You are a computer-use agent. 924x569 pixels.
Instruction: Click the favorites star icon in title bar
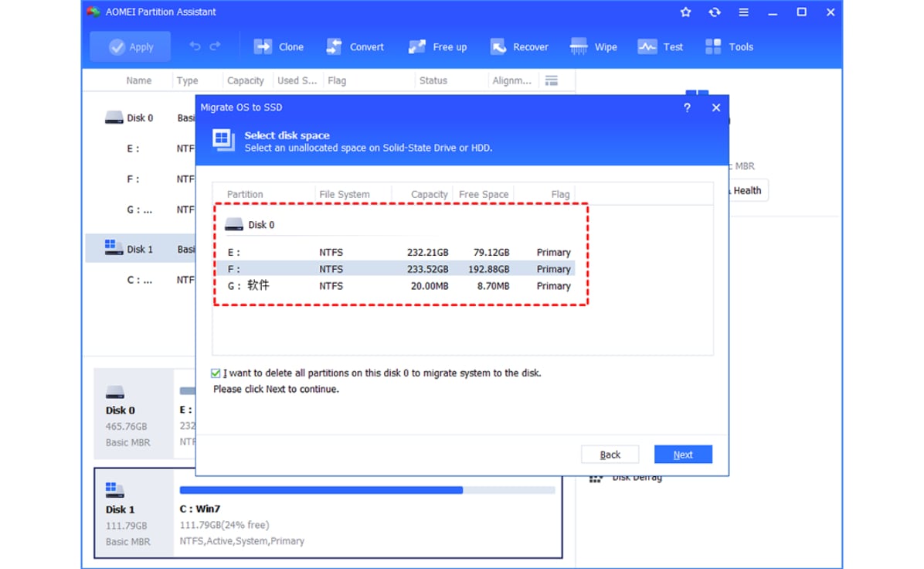pos(685,12)
